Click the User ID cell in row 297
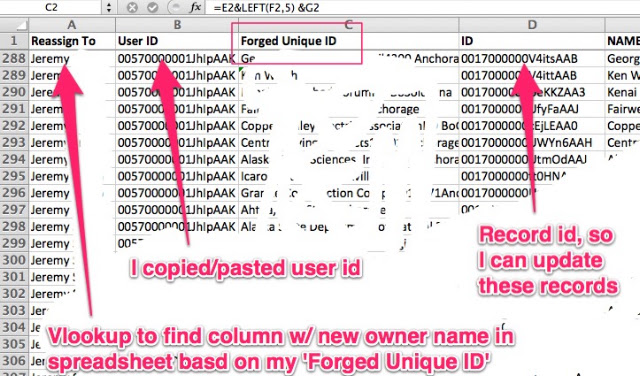 (177, 209)
